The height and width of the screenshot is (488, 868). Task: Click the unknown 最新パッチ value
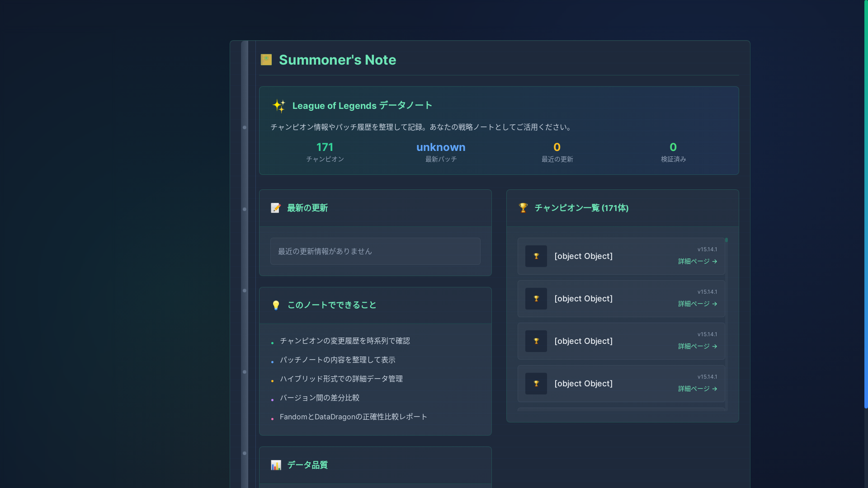pos(441,147)
